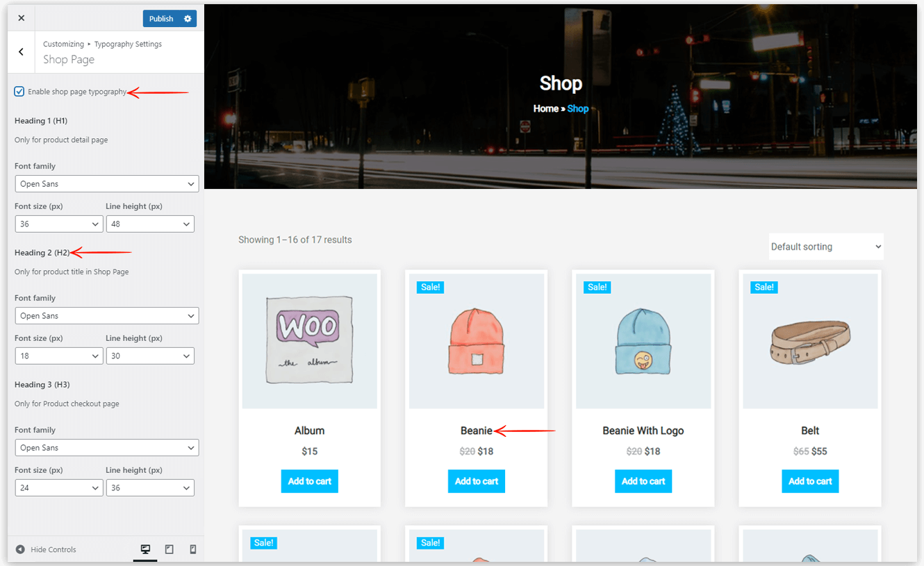924x566 pixels.
Task: Click 'Only for product detail page' description
Action: (61, 140)
